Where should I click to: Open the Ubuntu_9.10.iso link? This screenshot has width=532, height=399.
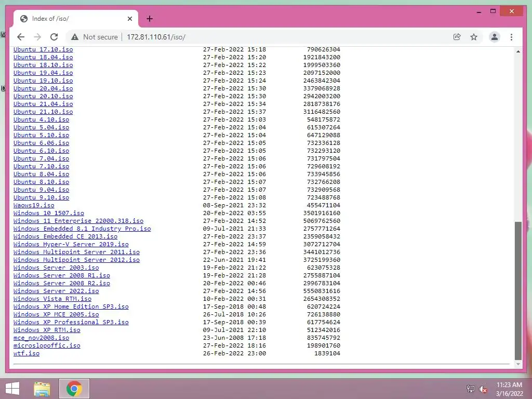coord(42,197)
